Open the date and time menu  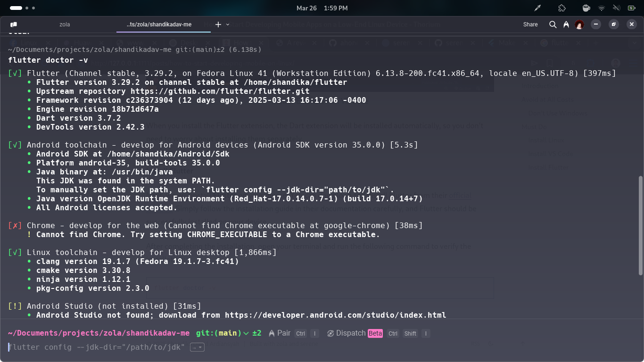322,8
